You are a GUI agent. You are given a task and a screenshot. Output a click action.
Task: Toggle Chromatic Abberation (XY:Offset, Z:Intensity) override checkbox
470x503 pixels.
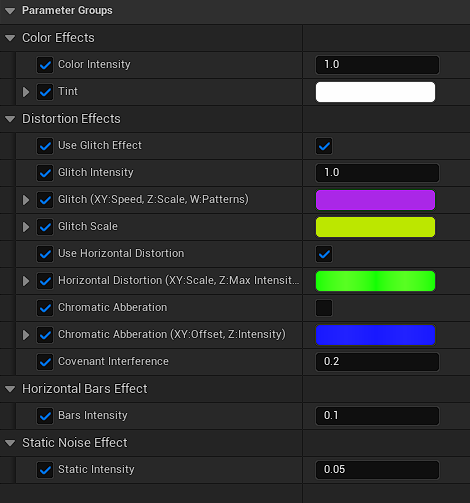point(45,335)
